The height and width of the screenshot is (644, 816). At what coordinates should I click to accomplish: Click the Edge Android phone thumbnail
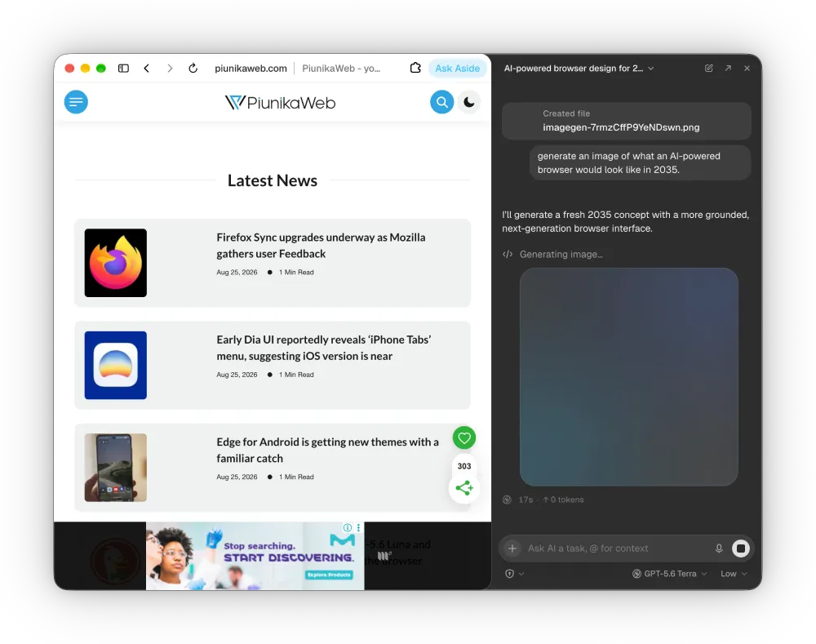[116, 468]
